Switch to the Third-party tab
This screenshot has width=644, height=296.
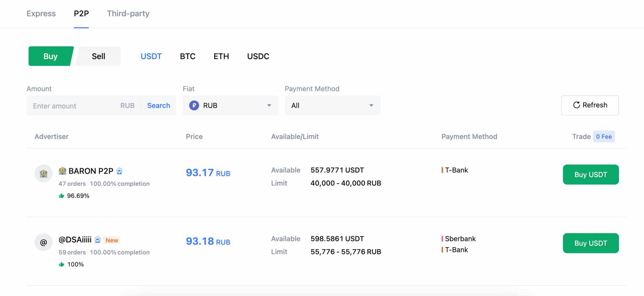pos(128,14)
